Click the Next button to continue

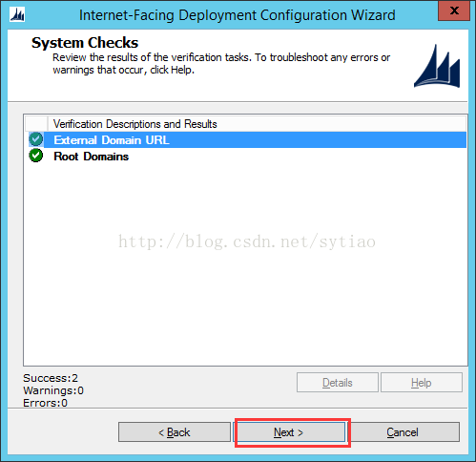pyautogui.click(x=289, y=432)
